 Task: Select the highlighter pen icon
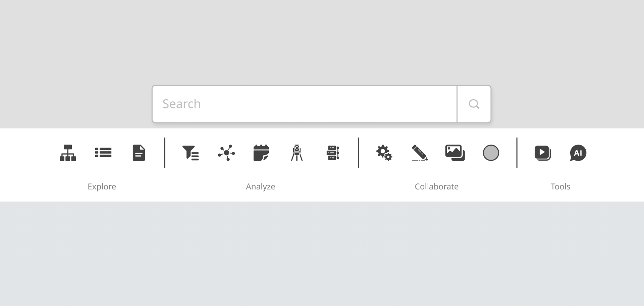click(x=420, y=153)
